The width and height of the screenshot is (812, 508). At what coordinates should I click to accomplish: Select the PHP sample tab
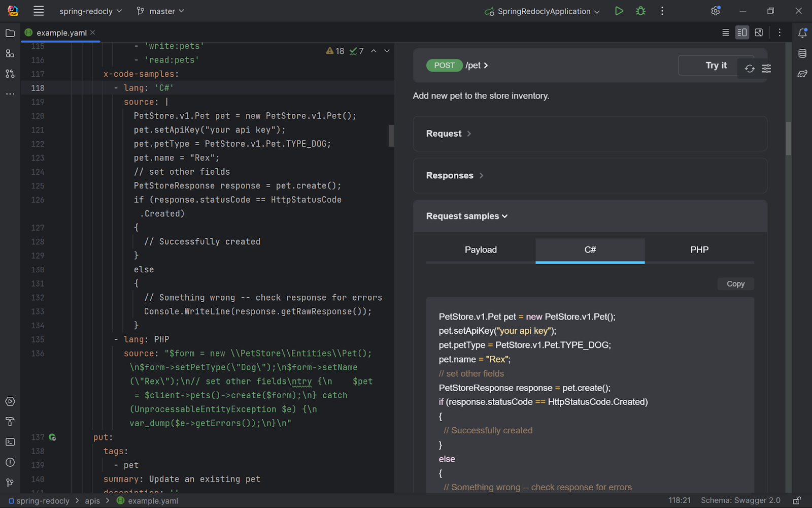pos(699,250)
